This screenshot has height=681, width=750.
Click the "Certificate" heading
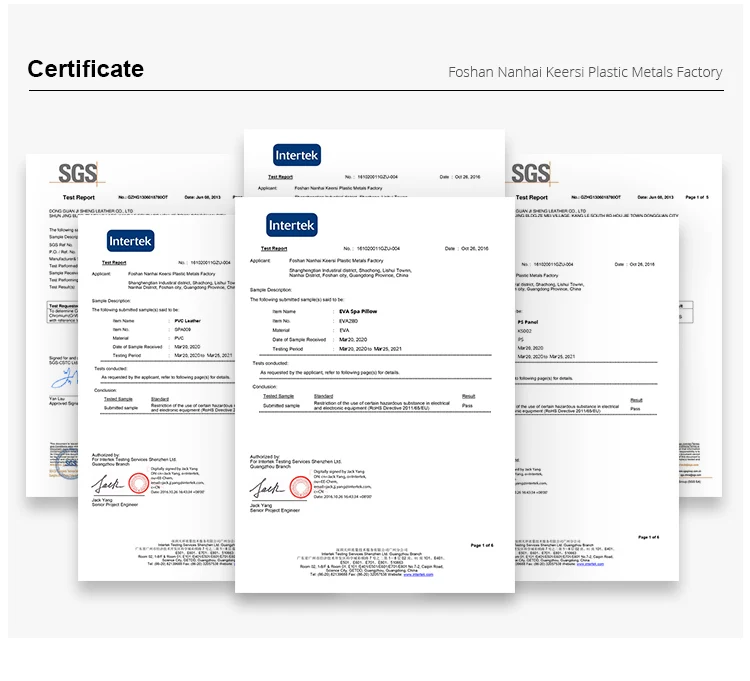(x=85, y=69)
